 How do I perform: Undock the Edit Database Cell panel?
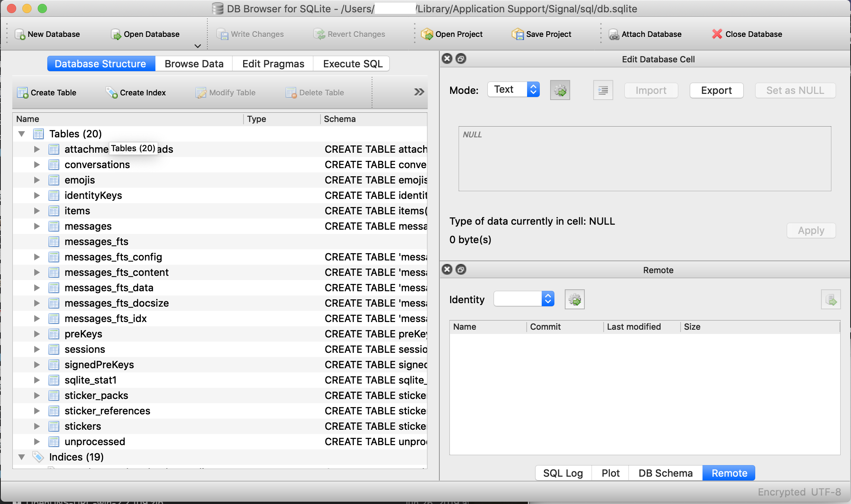pos(461,58)
